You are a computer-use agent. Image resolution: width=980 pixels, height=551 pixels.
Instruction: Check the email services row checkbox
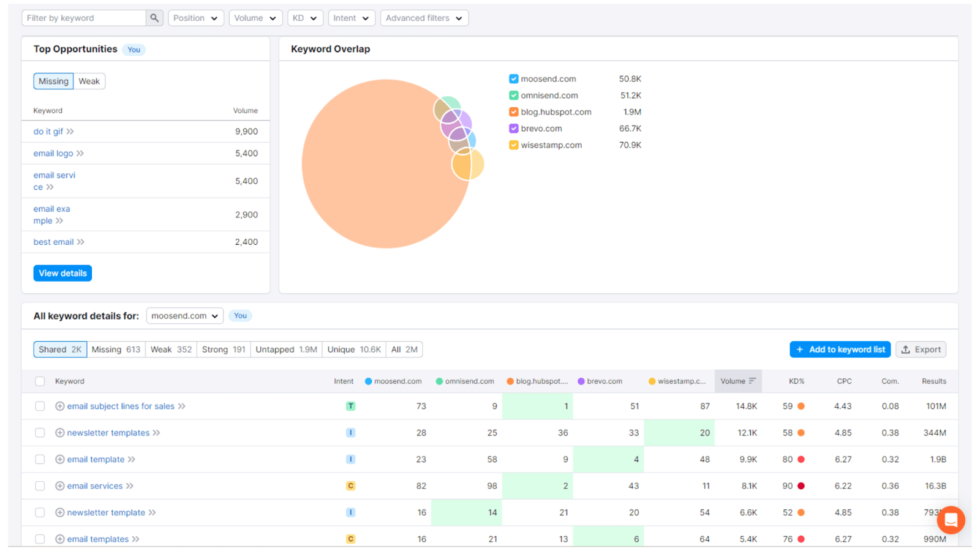coord(40,486)
